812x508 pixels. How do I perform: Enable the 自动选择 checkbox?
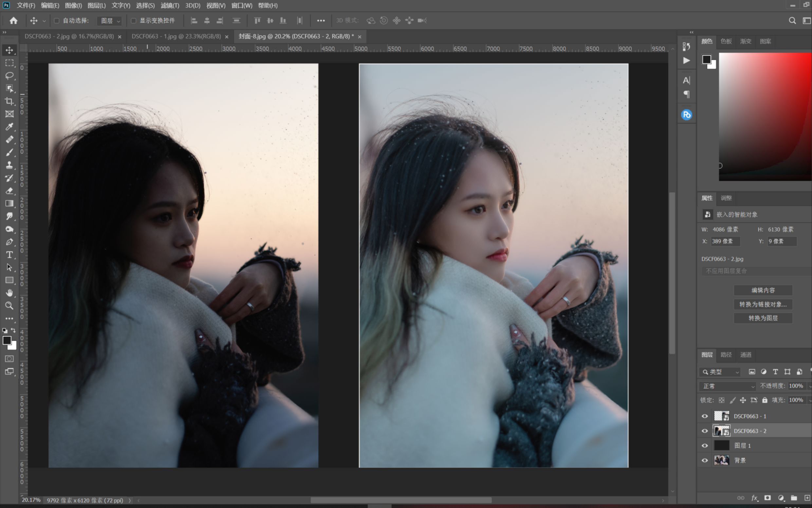point(57,21)
